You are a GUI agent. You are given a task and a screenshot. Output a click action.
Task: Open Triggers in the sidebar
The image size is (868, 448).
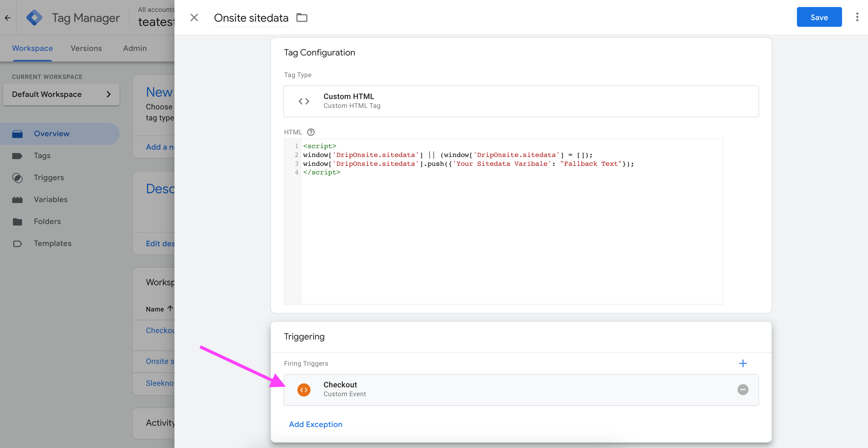(48, 177)
